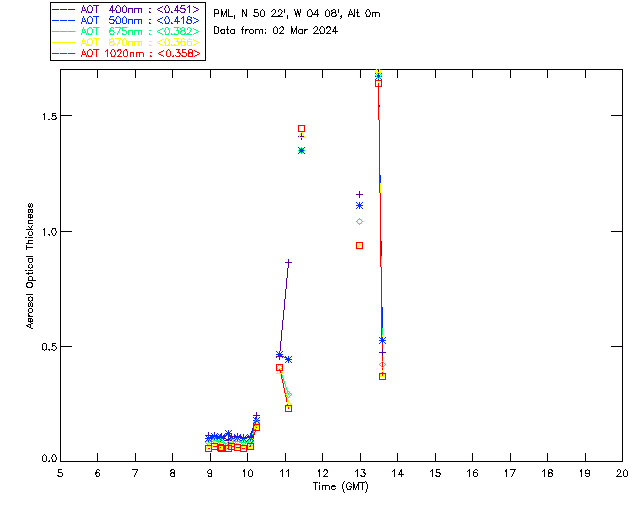Click the y-axis tick label 0.5

[x=49, y=347]
